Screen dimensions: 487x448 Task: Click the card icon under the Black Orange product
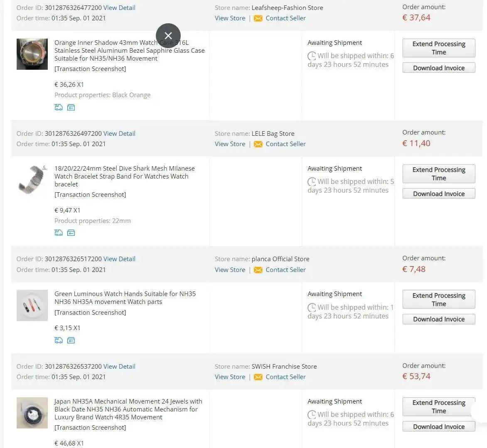coord(71,108)
